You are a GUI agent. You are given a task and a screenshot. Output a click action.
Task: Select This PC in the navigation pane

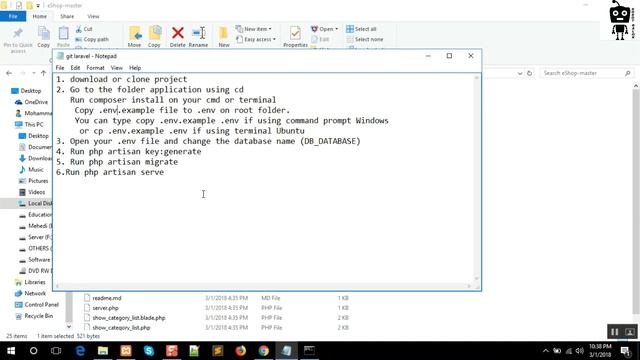[29, 124]
